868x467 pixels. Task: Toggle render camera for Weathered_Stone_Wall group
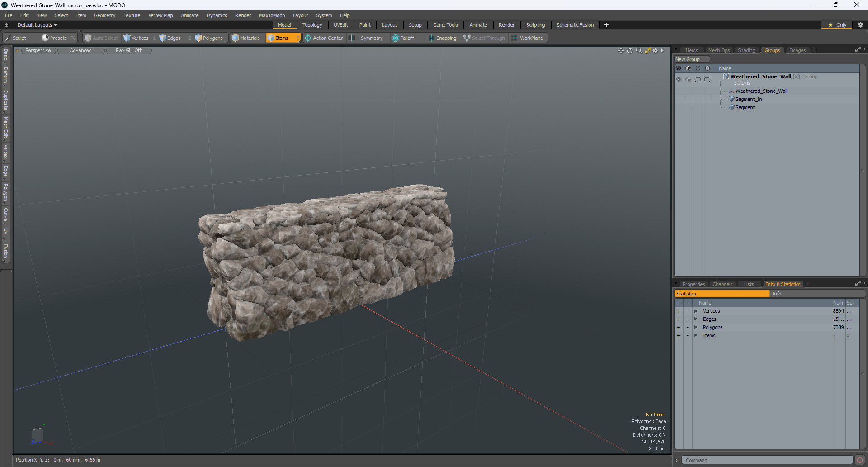(689, 80)
